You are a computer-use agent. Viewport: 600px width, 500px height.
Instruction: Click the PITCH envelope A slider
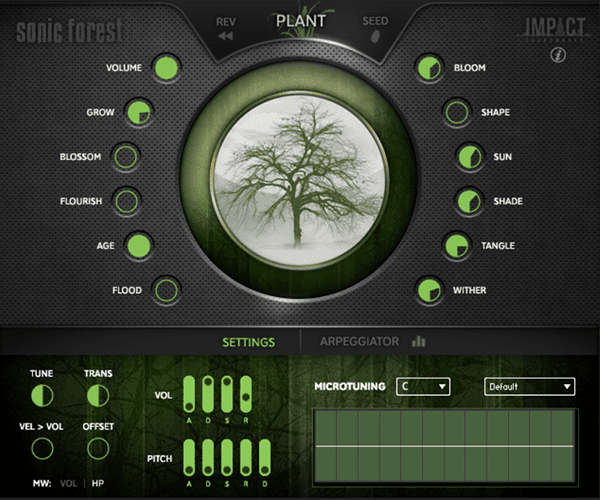point(189,457)
